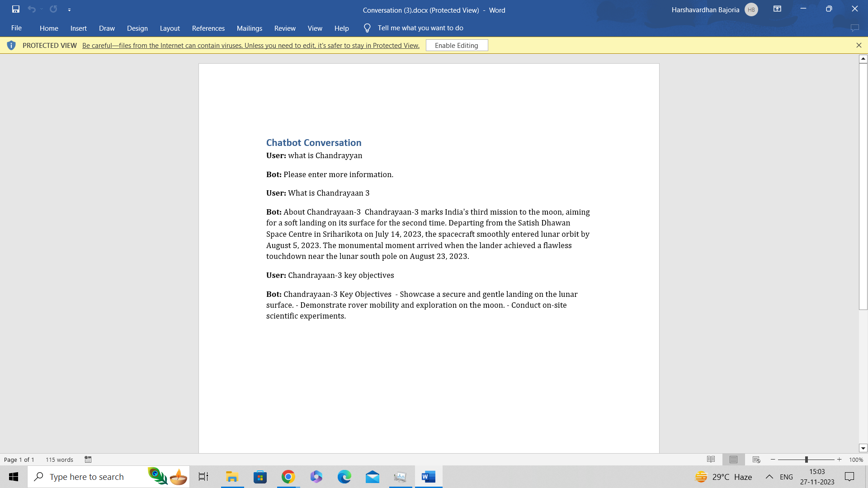Click the zoom in plus icon
Image resolution: width=868 pixels, height=488 pixels.
[840, 460]
